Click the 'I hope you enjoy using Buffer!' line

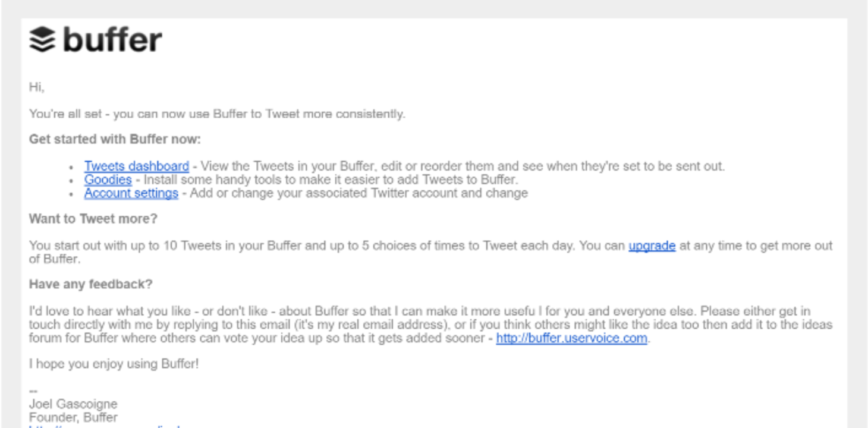pyautogui.click(x=114, y=364)
